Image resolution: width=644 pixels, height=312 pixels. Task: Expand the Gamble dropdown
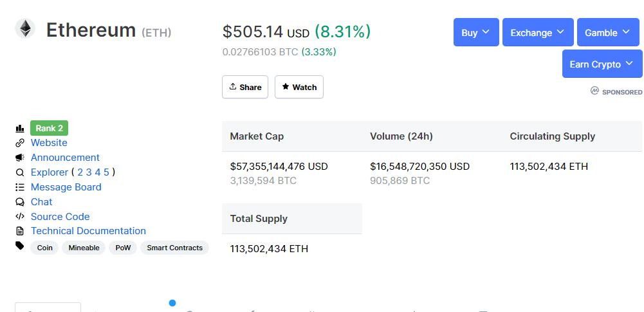pyautogui.click(x=608, y=32)
